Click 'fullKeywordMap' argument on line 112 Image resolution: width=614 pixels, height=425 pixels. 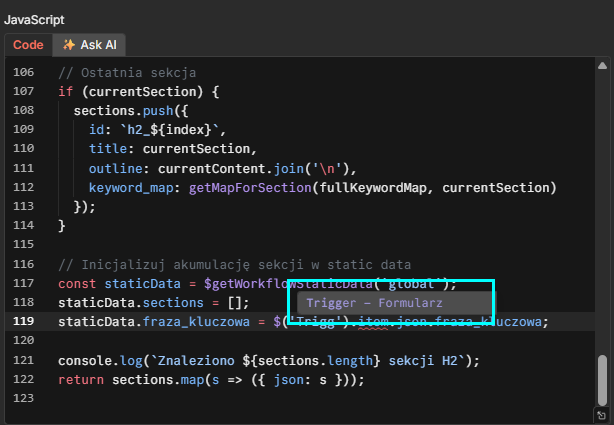pyautogui.click(x=373, y=188)
